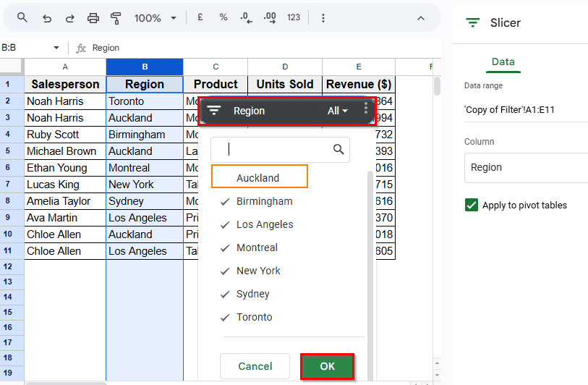This screenshot has height=385, width=588.
Task: Check the Auckland filter option
Action: (x=258, y=177)
